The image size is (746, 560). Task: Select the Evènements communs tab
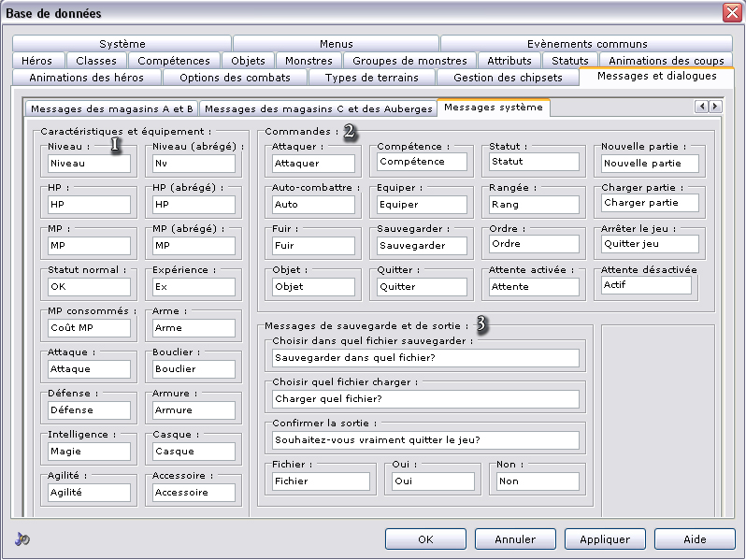[586, 44]
